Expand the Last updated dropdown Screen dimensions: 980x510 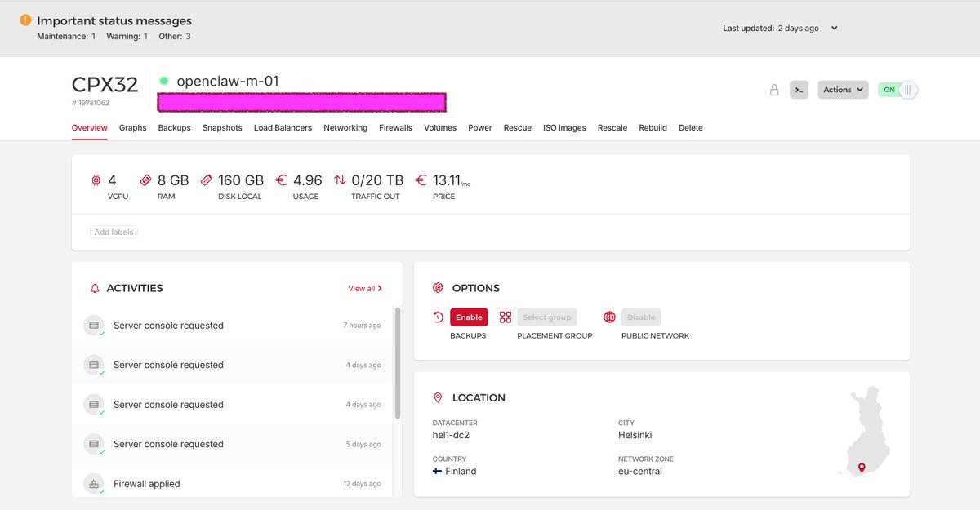(x=832, y=27)
